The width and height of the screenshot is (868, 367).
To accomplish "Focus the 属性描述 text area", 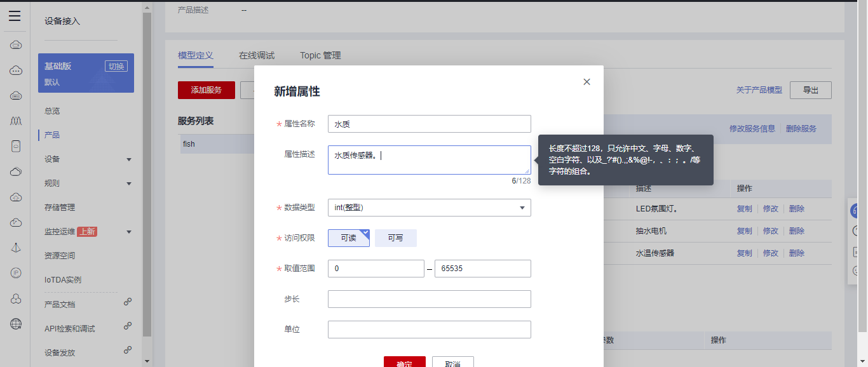I will (x=430, y=160).
